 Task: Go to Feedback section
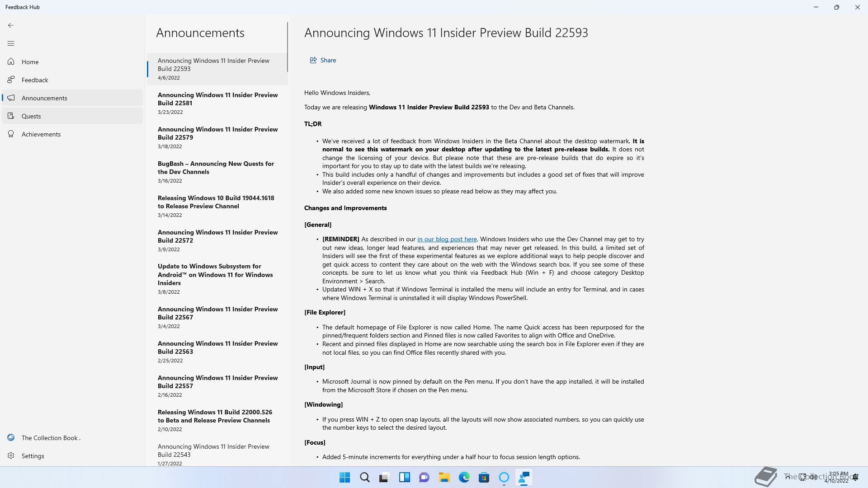point(72,80)
